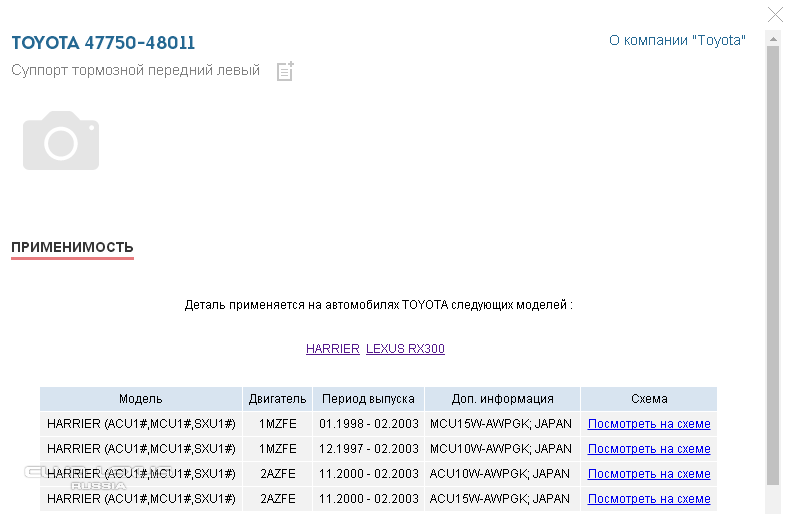Click the vertical scrollbar thumb
The width and height of the screenshot is (793, 514).
pos(773,266)
